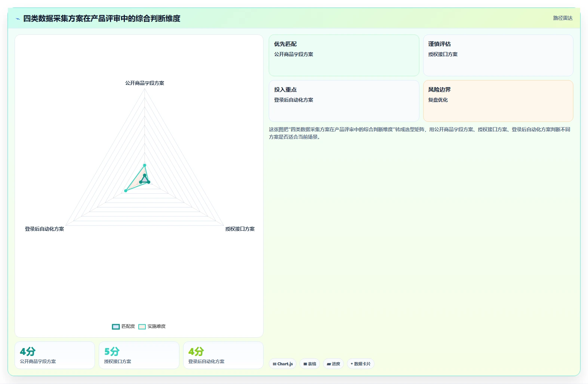The height and width of the screenshot is (384, 588).
Task: Click the 授权接口方案 radar axis label
Action: tap(240, 229)
